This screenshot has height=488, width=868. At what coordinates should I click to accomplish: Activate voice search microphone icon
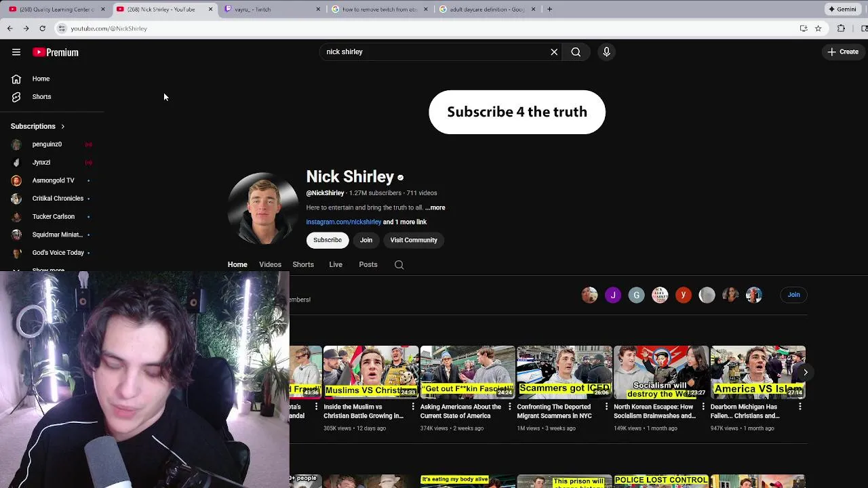(x=606, y=52)
